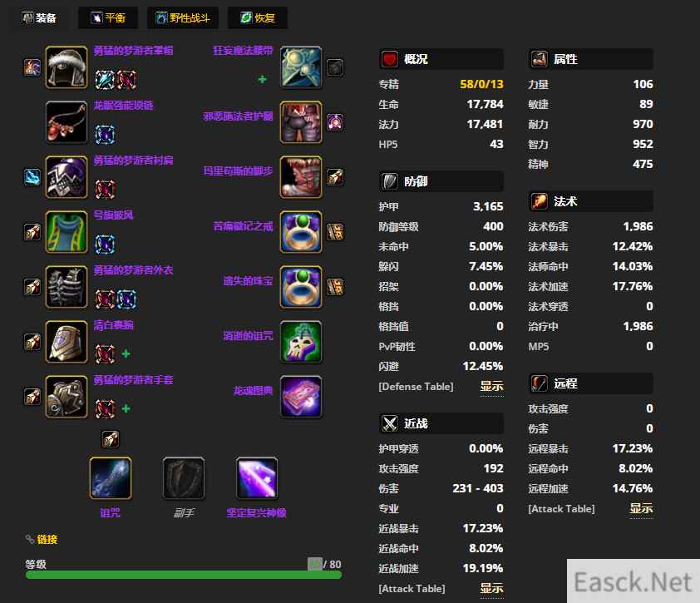Switch to the 野性战斗 tab
Viewport: 700px width, 603px height.
pyautogui.click(x=183, y=17)
